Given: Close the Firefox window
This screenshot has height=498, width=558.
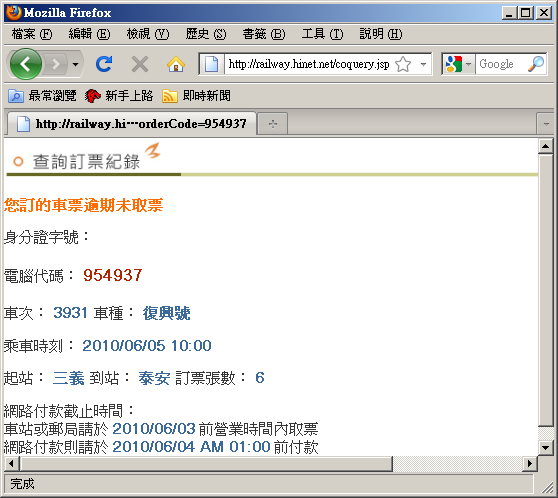Looking at the screenshot, I should click(544, 13).
